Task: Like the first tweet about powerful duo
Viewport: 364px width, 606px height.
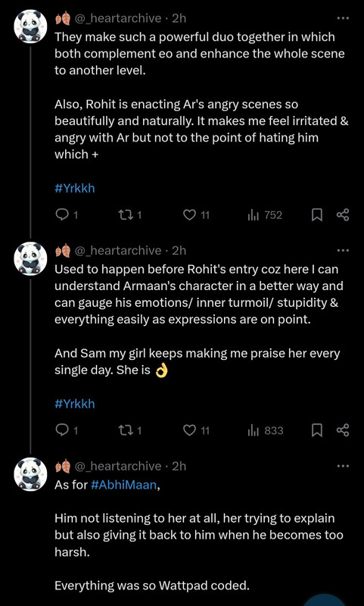Action: pos(196,215)
